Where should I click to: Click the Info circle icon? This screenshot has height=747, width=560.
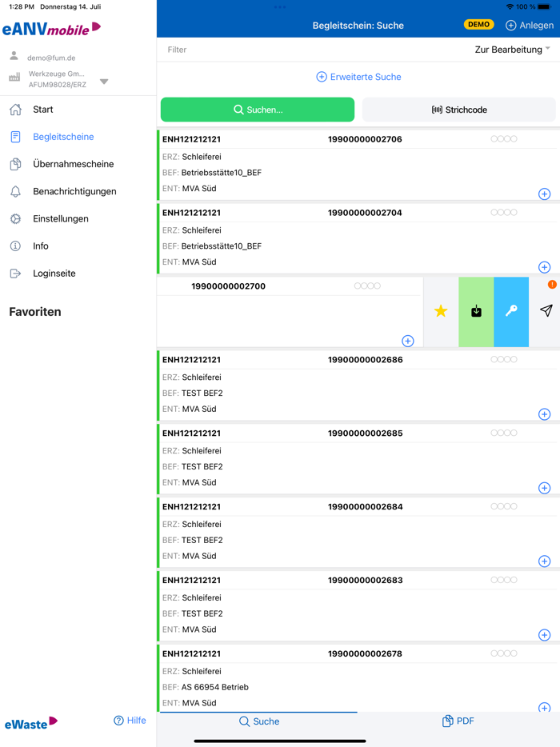pyautogui.click(x=15, y=246)
